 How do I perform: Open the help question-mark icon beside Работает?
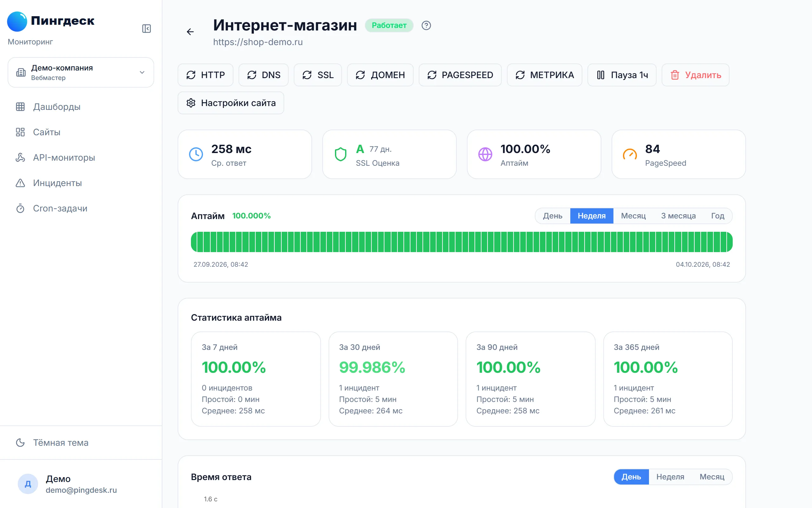(426, 25)
